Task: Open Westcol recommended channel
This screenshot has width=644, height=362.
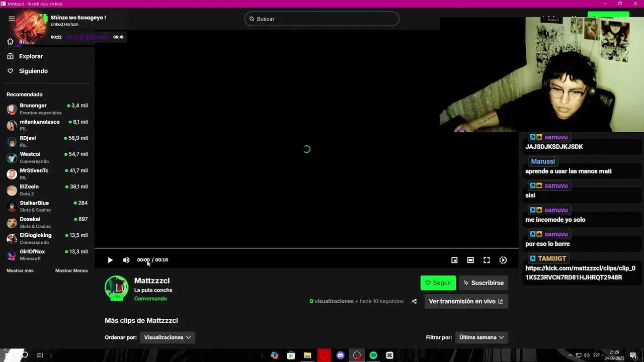Action: click(x=47, y=157)
